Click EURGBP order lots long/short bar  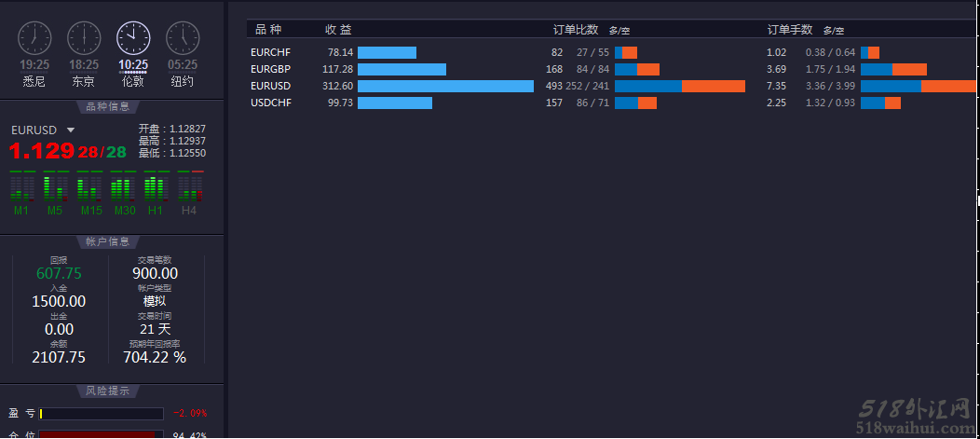click(893, 69)
